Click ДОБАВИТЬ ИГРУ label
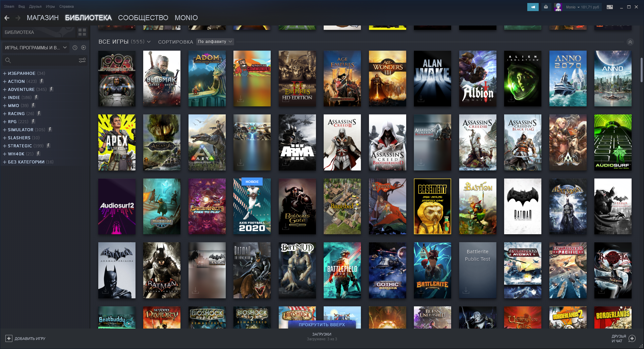This screenshot has width=644, height=349. [30, 339]
